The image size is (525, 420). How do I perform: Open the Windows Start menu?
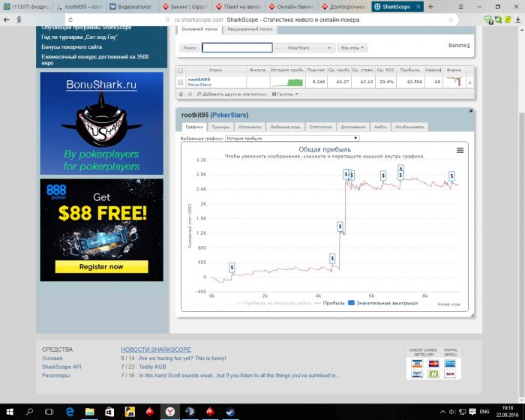pyautogui.click(x=9, y=412)
